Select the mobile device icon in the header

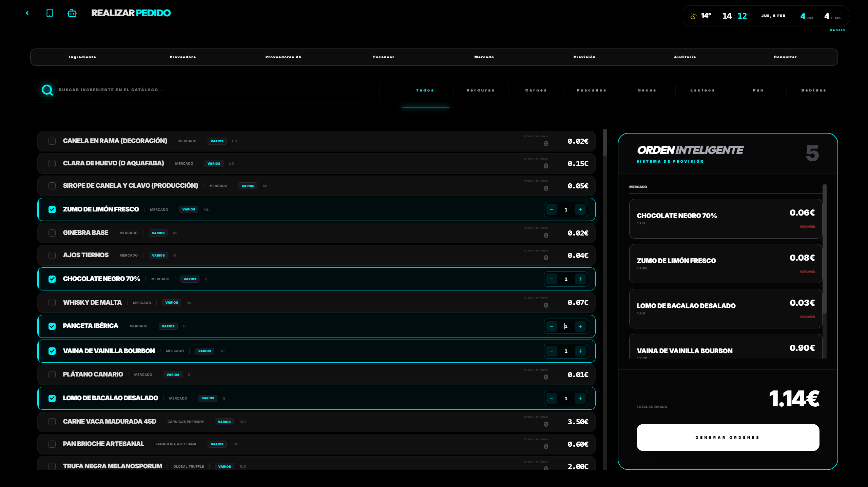point(50,13)
